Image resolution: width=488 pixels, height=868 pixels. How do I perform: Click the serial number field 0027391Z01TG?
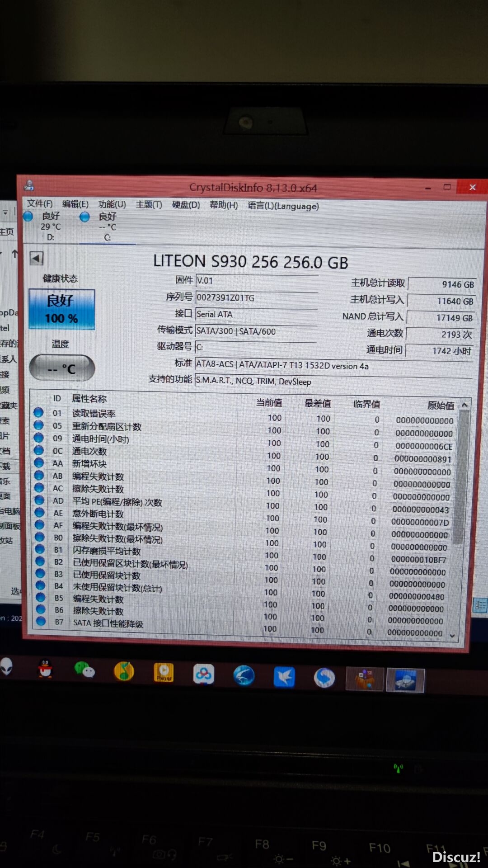point(257,297)
